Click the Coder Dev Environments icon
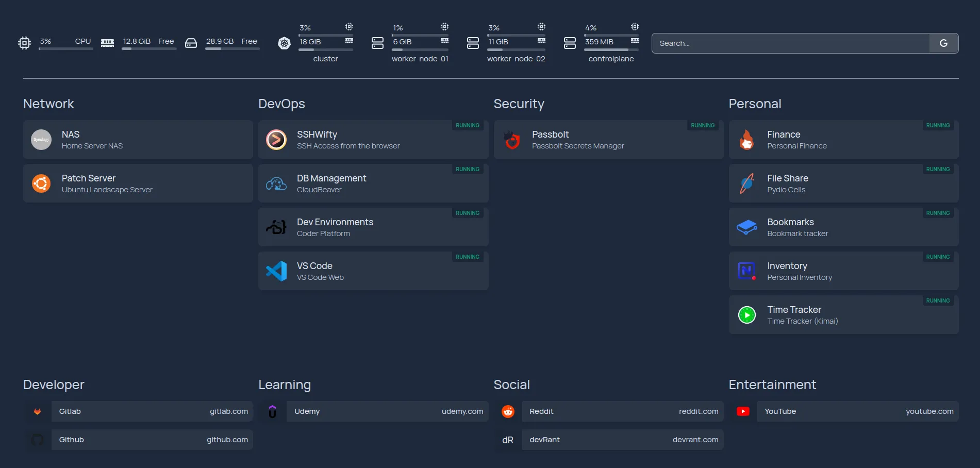The image size is (980, 468). pyautogui.click(x=276, y=227)
